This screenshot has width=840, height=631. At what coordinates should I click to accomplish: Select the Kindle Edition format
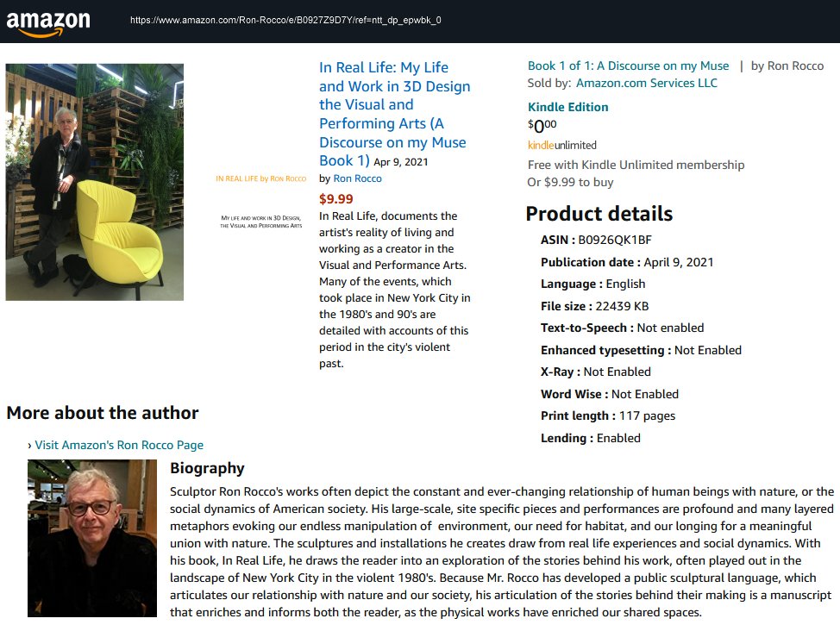567,107
